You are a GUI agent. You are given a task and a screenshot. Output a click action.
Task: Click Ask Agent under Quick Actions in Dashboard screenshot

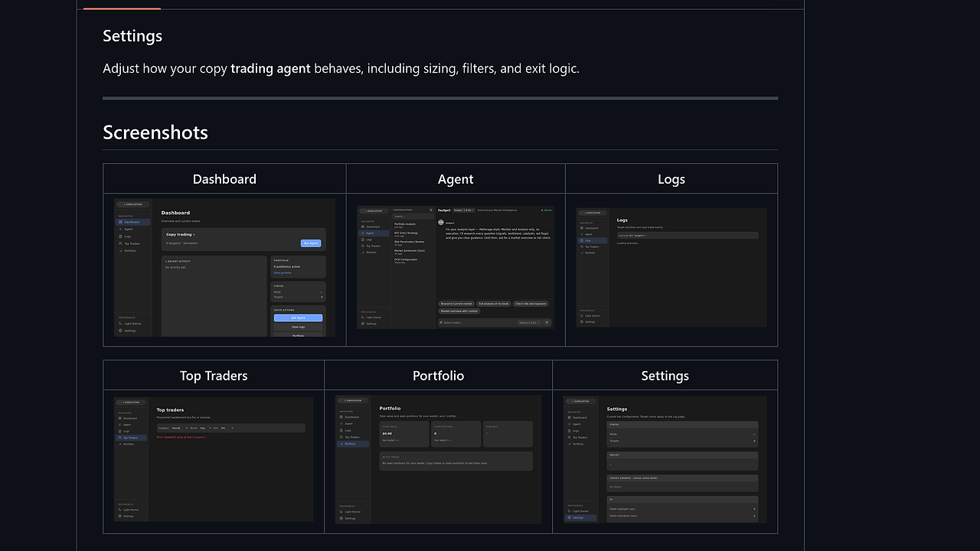pos(299,318)
